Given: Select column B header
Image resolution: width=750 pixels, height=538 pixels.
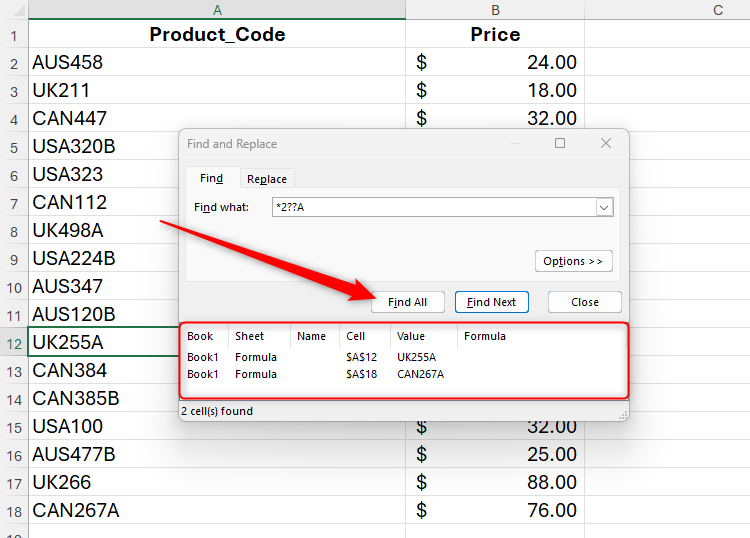Looking at the screenshot, I should [495, 10].
